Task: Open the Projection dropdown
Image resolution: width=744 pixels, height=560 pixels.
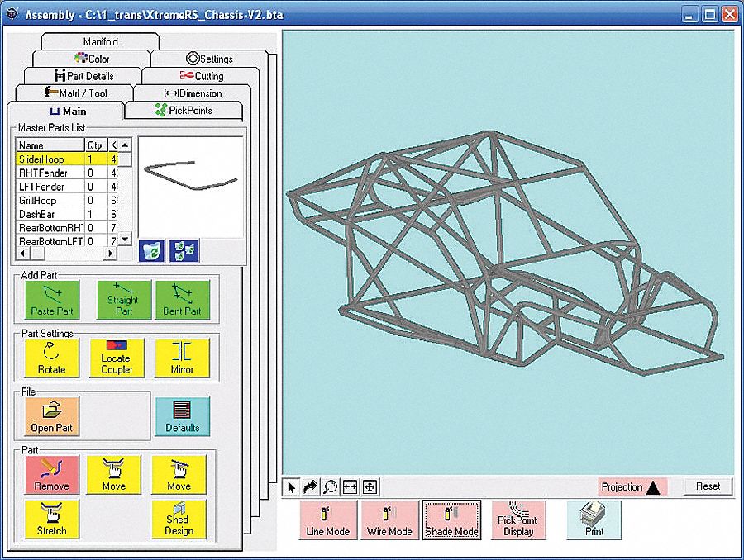Action: 632,486
